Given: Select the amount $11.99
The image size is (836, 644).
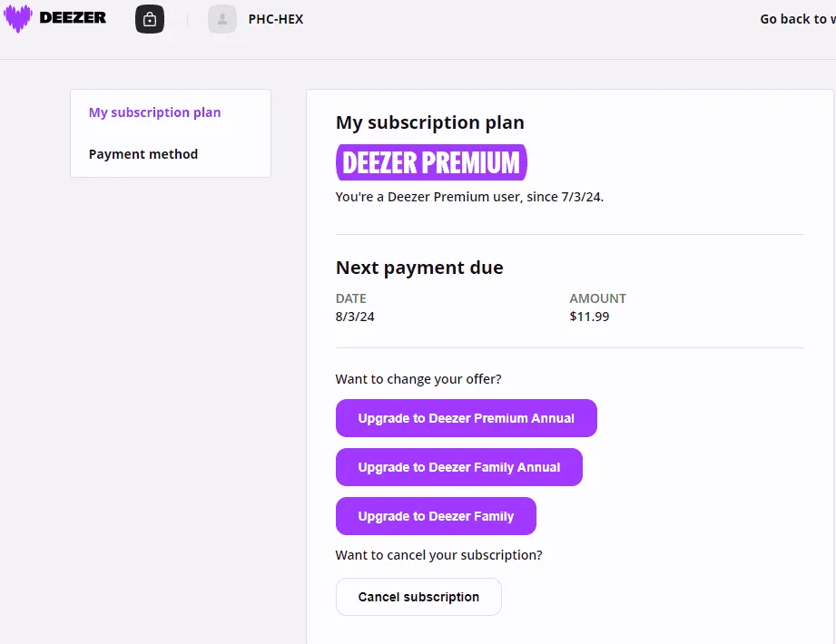Looking at the screenshot, I should coord(589,317).
